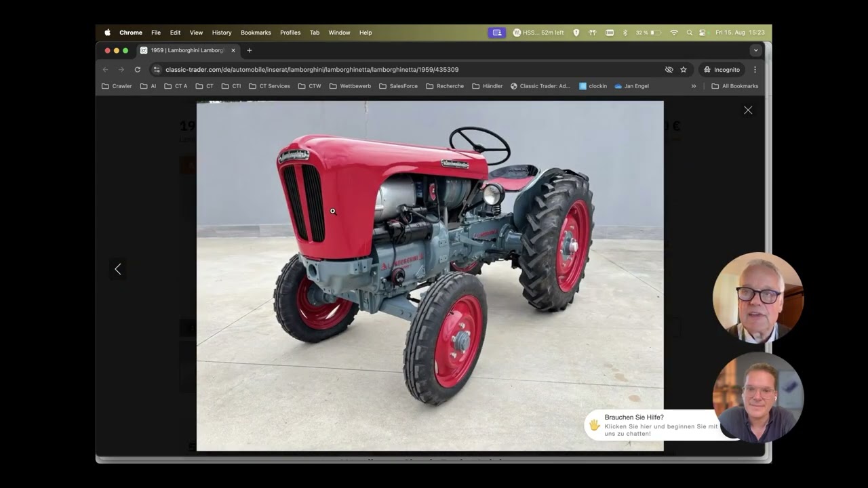The width and height of the screenshot is (868, 488).
Task: Open the SalesForce bookmark folder
Action: tap(398, 86)
